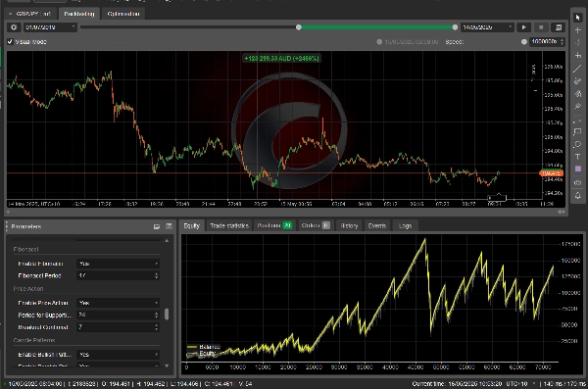Click the Balance legend entry
The height and width of the screenshot is (389, 588).
[204, 347]
